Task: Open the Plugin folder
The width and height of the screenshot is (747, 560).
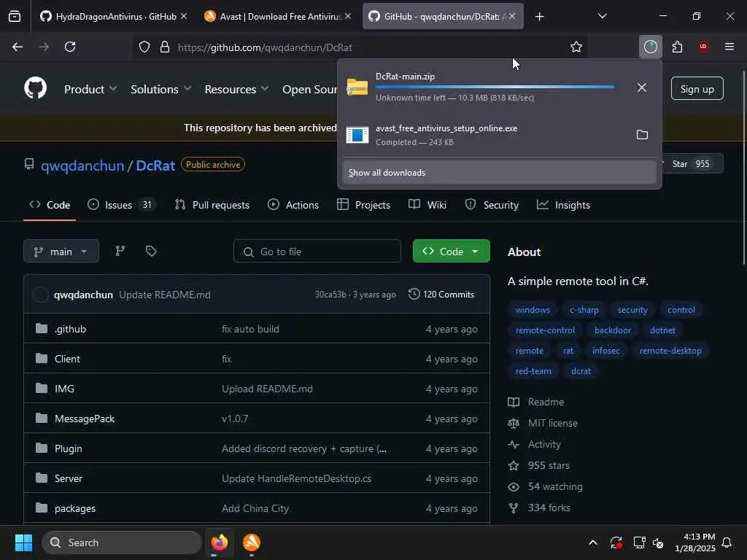Action: tap(68, 448)
